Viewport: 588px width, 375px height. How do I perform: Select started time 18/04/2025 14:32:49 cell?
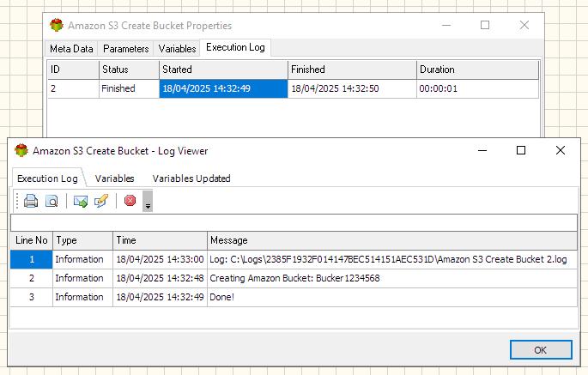(x=223, y=89)
